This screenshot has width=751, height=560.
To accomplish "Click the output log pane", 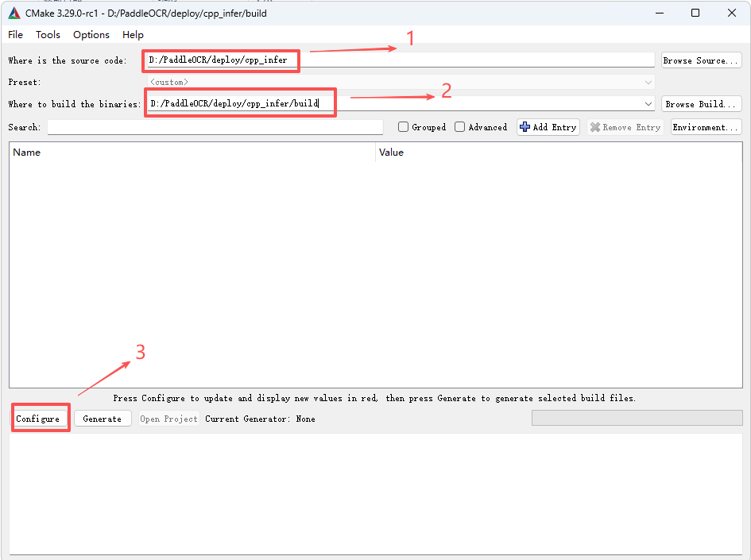I will pos(376,494).
